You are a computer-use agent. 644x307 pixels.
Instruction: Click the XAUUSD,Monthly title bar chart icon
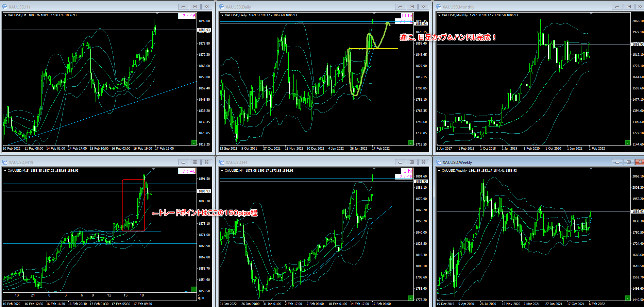[439, 7]
